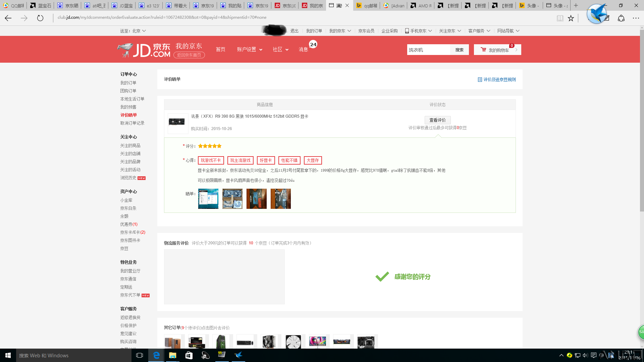The image size is (644, 362).
Task: Click the browser address bar
Action: click(x=302, y=17)
